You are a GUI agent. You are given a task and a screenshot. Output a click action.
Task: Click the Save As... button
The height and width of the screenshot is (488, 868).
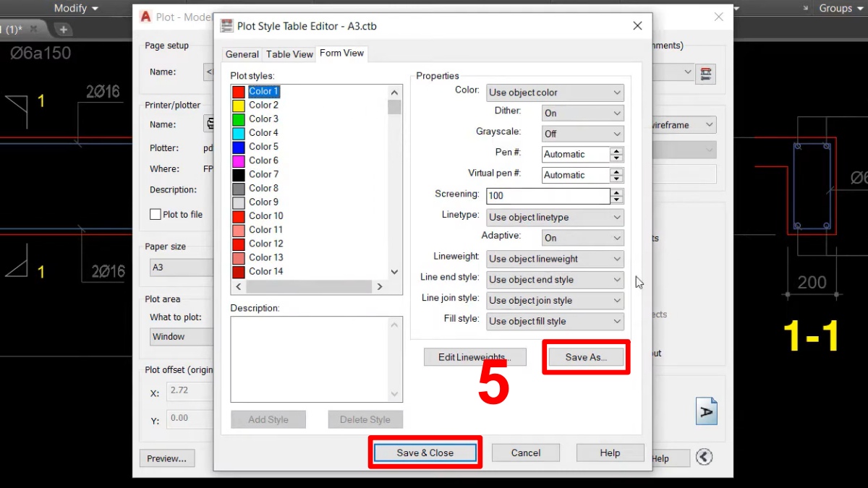[x=586, y=357]
